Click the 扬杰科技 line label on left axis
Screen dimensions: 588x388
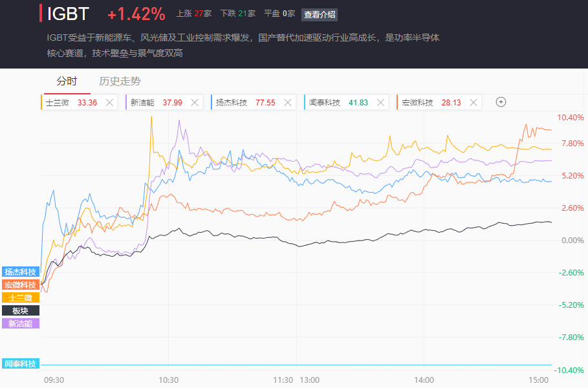click(21, 272)
